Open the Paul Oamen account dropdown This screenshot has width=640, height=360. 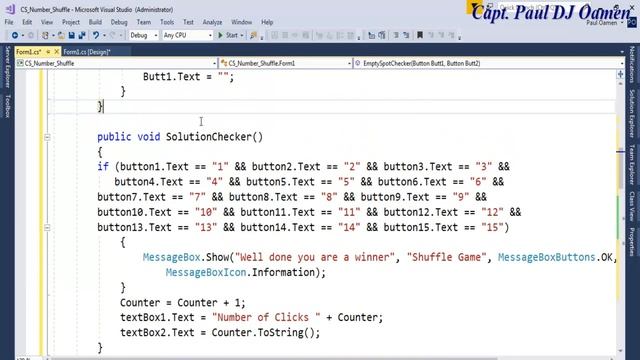click(622, 23)
